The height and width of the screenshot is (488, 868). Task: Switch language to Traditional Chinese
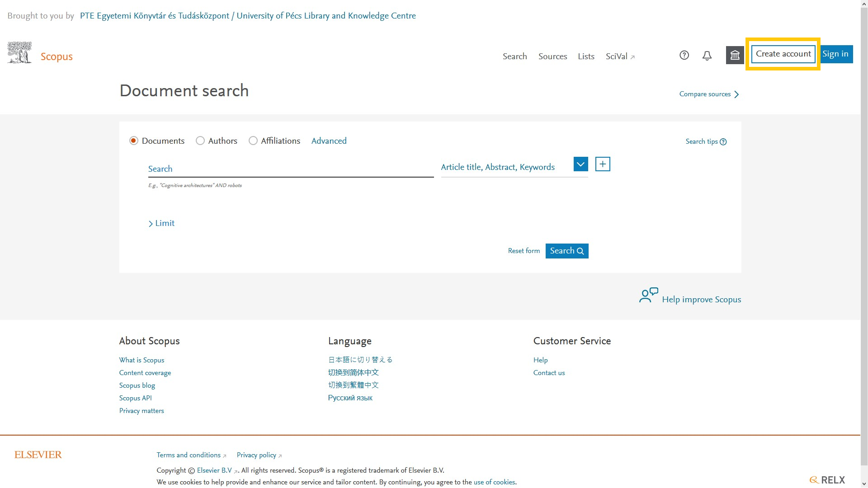pyautogui.click(x=354, y=385)
